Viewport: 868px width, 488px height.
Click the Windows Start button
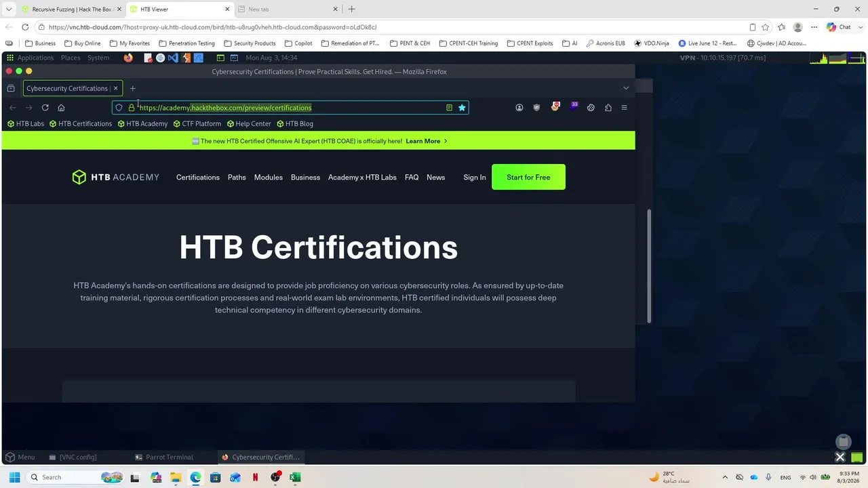[14, 477]
